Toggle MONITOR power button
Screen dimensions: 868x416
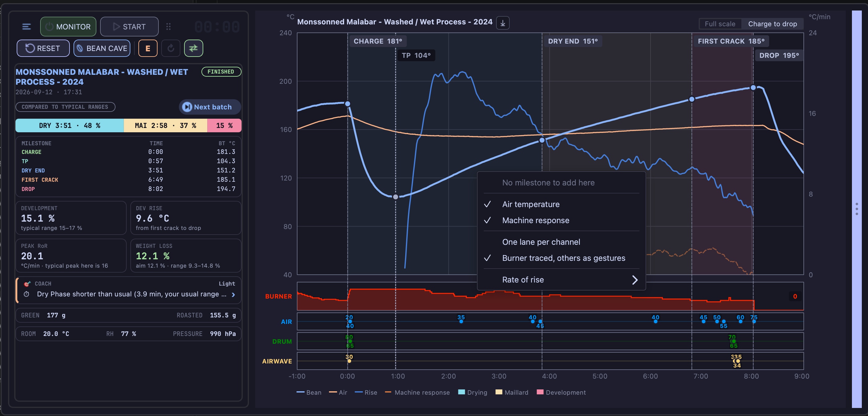coord(68,27)
